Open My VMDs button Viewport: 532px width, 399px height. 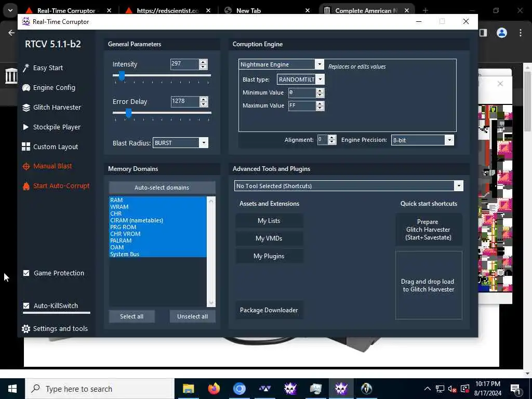tap(269, 238)
